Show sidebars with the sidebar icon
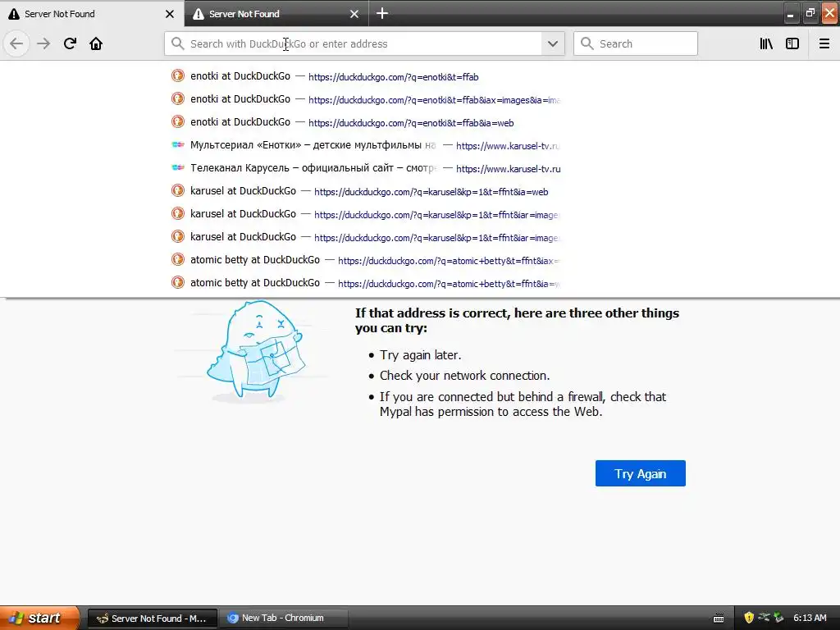 pos(792,43)
